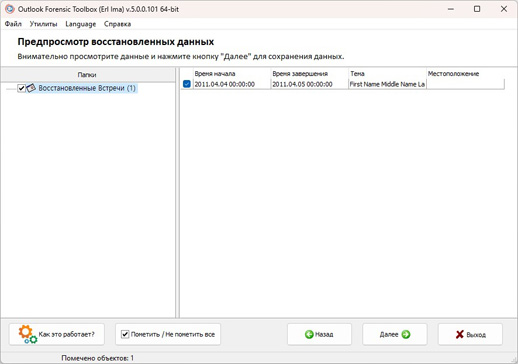This screenshot has height=364, width=518.
Task: Click the red X icon on Выход
Action: (x=460, y=334)
